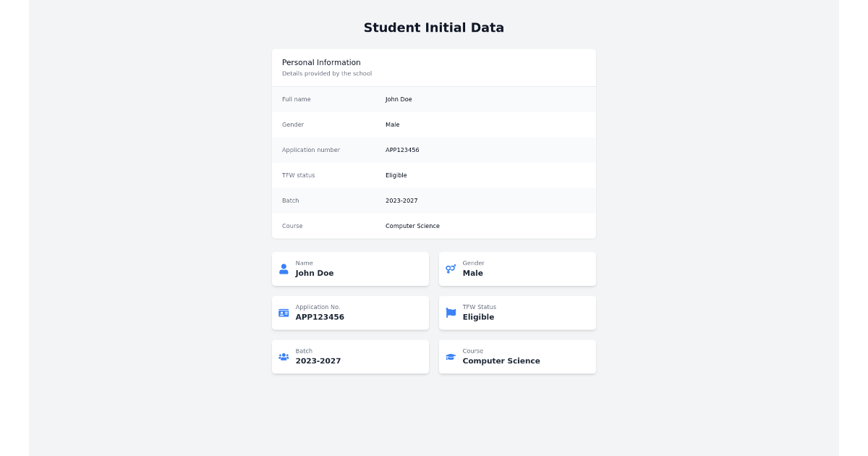Screen dimensions: 868x456
Task: Select the gender symbol icon beside Male
Action: coord(451,269)
